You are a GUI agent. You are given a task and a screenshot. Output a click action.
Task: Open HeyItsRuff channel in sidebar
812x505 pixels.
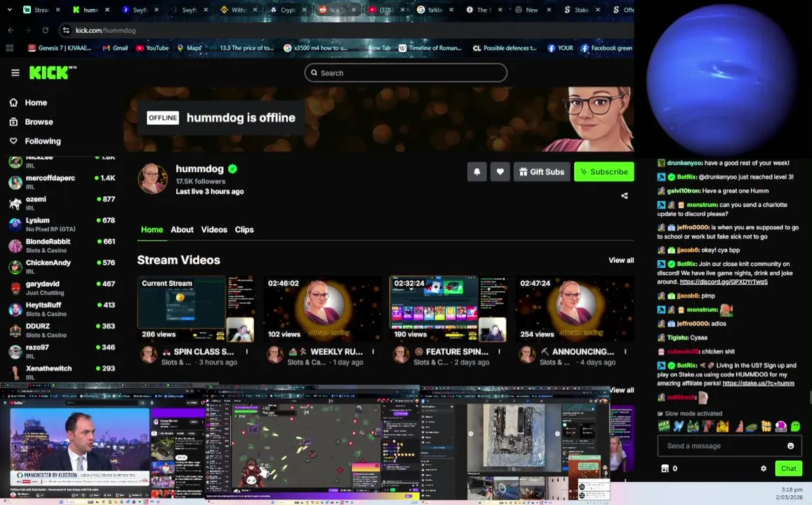click(62, 309)
